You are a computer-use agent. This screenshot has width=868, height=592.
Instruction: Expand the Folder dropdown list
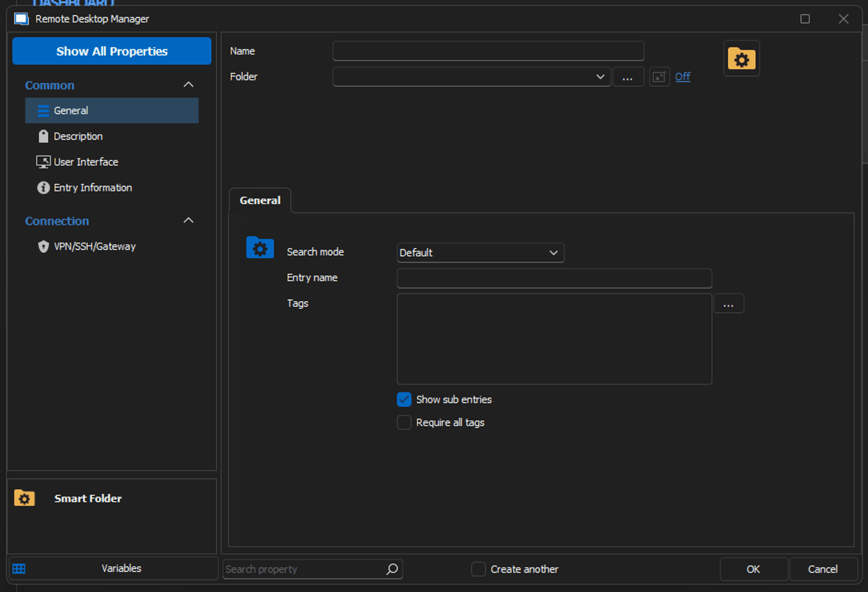(x=600, y=77)
